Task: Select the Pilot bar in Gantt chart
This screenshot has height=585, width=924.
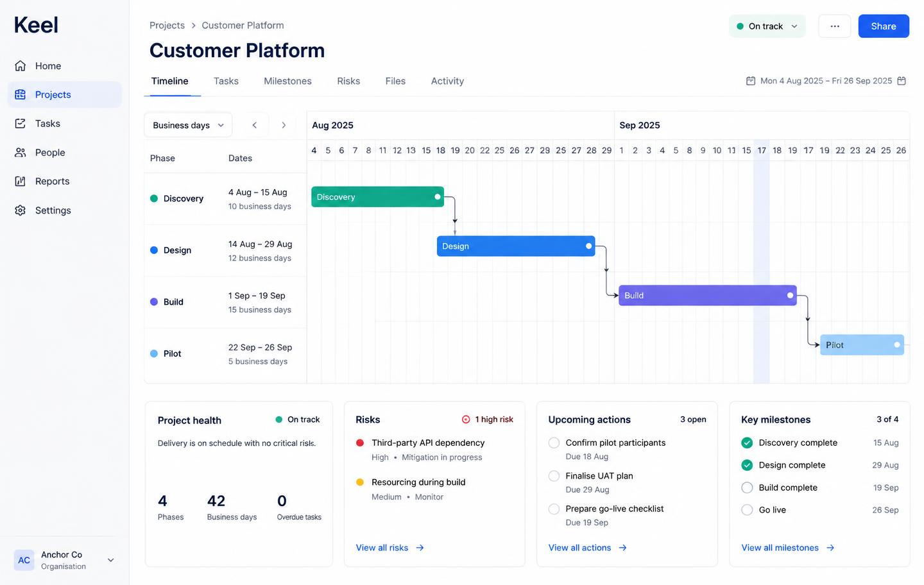Action: click(862, 345)
